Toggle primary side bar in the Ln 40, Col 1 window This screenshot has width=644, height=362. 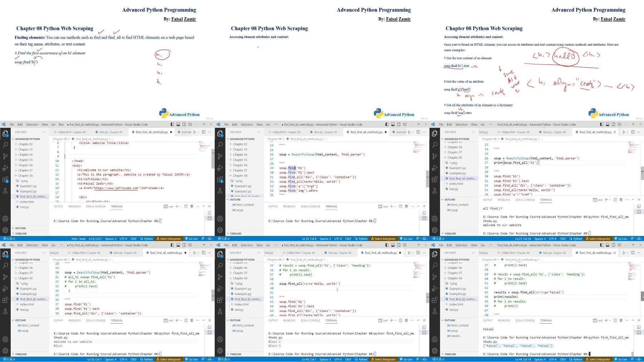(387, 245)
